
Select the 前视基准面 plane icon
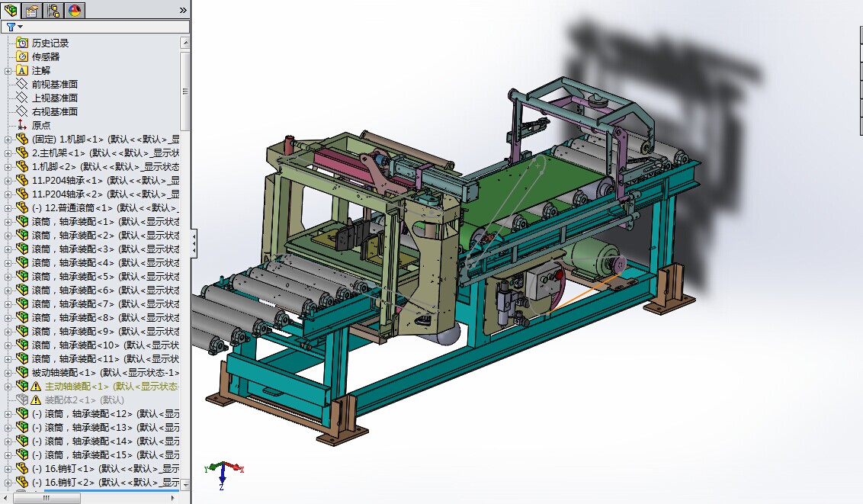coord(22,84)
